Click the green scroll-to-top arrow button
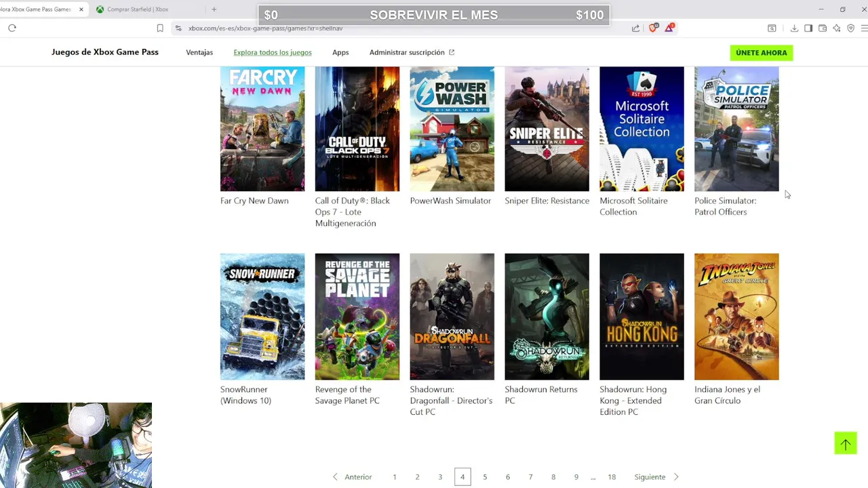 pyautogui.click(x=846, y=443)
